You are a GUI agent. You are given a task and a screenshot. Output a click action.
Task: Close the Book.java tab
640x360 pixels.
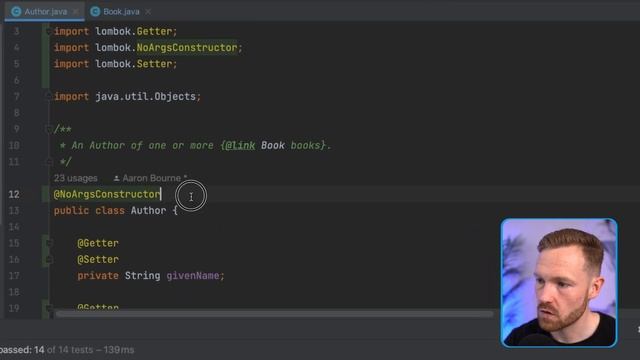click(x=148, y=11)
